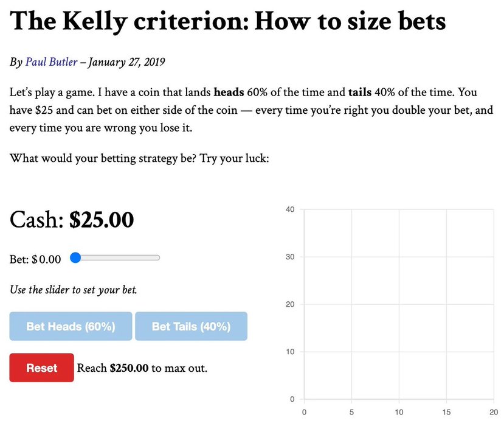Click the chart's y-axis label 40
Viewport: 504px width, 426px height.
pos(289,209)
